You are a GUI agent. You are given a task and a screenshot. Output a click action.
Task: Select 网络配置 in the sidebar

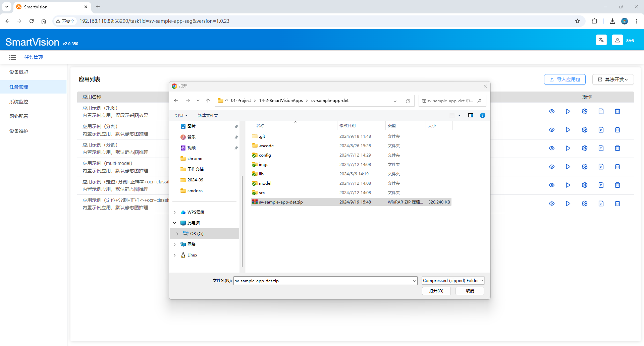tap(34, 116)
